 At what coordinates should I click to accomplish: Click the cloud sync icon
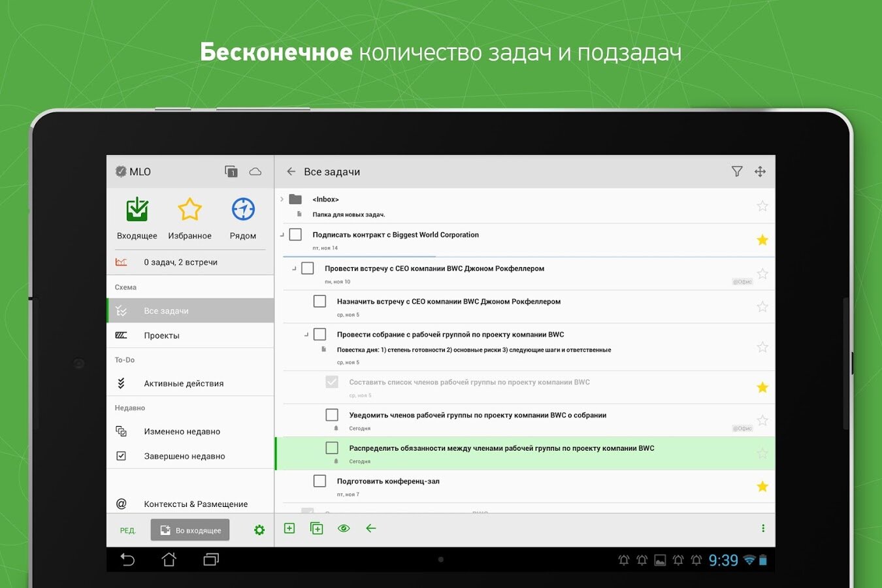255,172
